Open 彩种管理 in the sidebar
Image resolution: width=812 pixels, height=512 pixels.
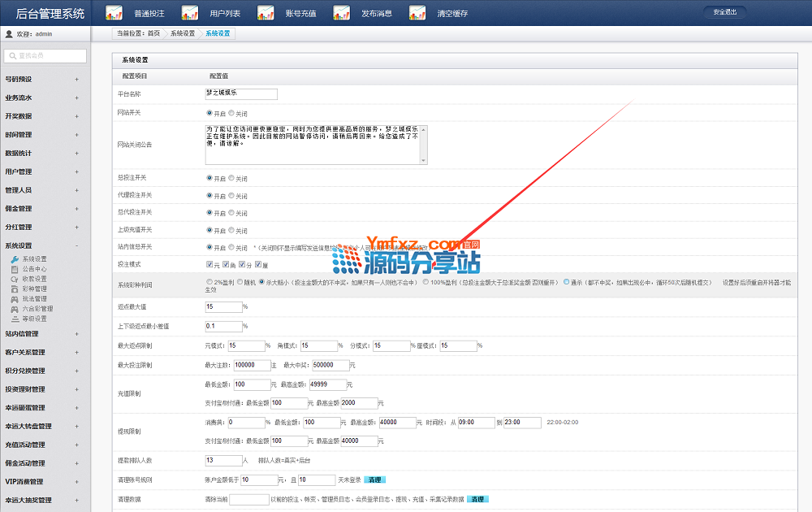coord(33,289)
